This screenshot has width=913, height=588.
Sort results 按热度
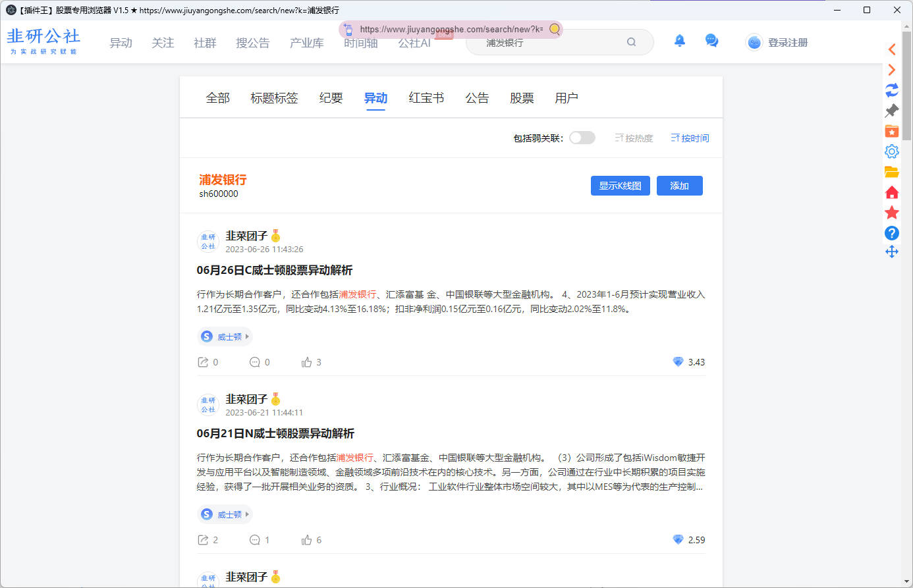pos(634,138)
